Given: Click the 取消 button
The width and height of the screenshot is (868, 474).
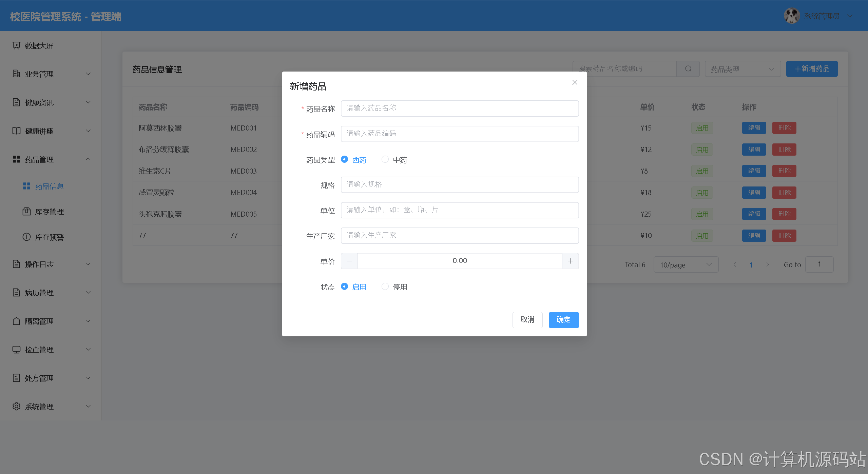Looking at the screenshot, I should (527, 320).
